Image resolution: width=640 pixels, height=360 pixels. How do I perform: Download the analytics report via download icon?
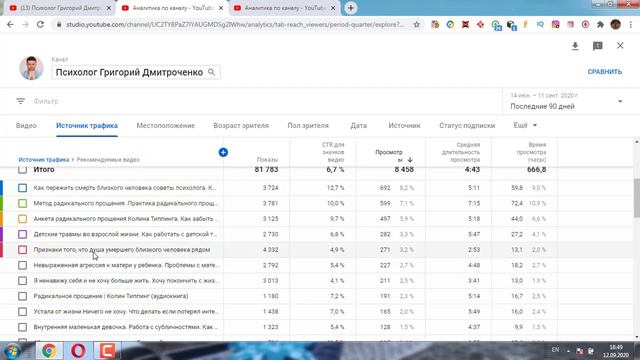coord(575,46)
